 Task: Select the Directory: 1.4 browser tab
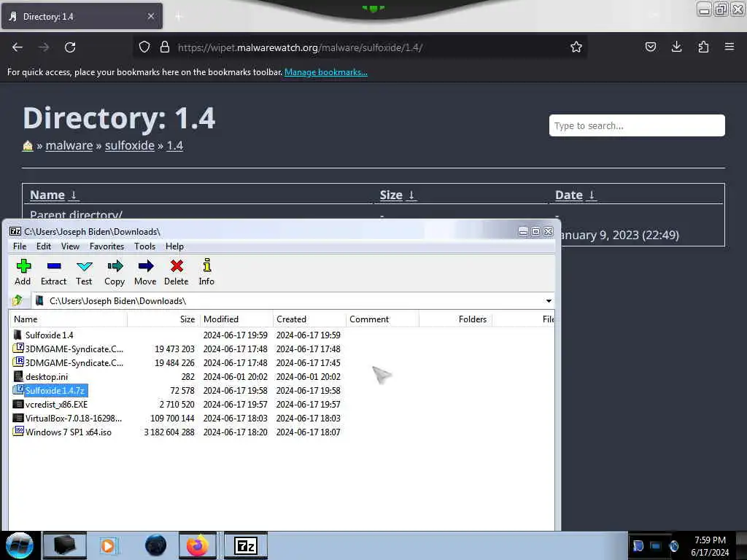pyautogui.click(x=82, y=16)
